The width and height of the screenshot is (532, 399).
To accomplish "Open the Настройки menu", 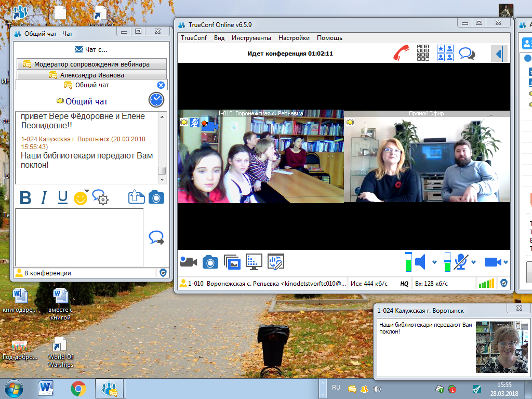I will (x=294, y=38).
